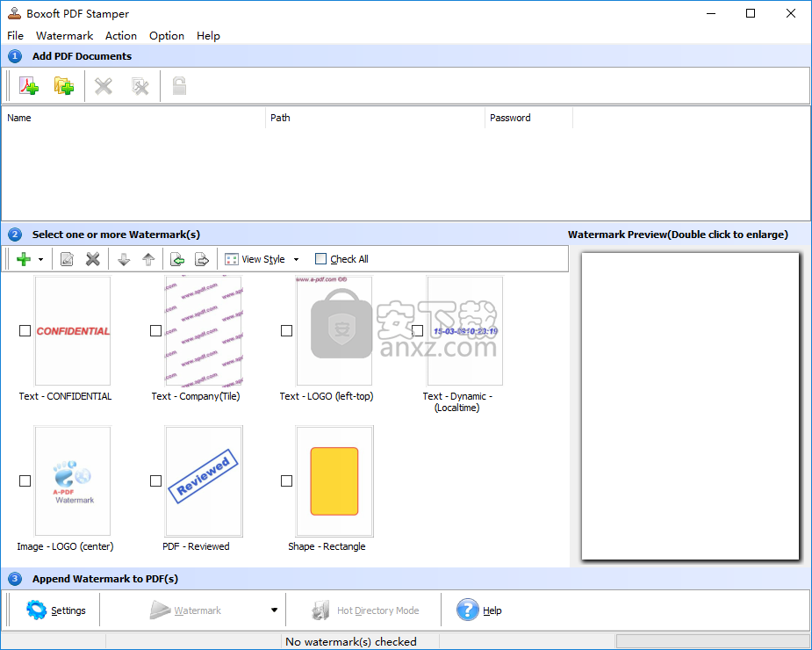
Task: Select the A-PDF Watermark logo thumbnail
Action: pyautogui.click(x=73, y=481)
